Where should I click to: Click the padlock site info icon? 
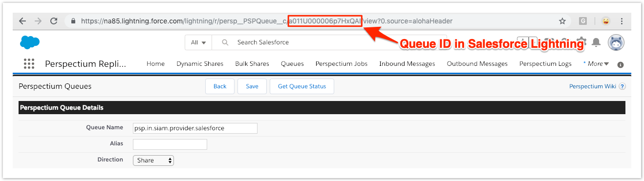(x=74, y=21)
